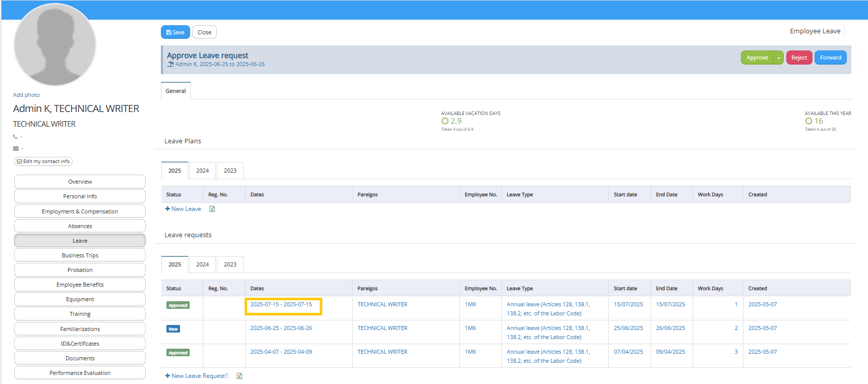The image size is (868, 384).
Task: Open the Equipment section
Action: [x=80, y=299]
